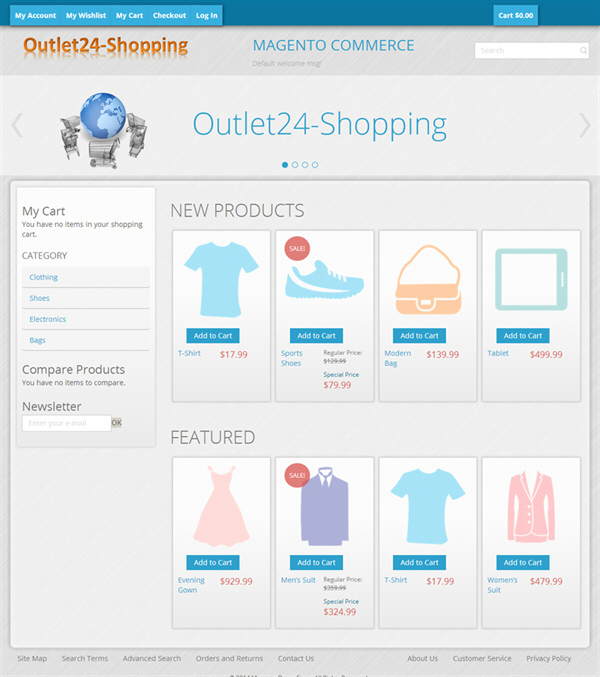
Task: Select the second slider pagination dot
Action: coord(295,165)
